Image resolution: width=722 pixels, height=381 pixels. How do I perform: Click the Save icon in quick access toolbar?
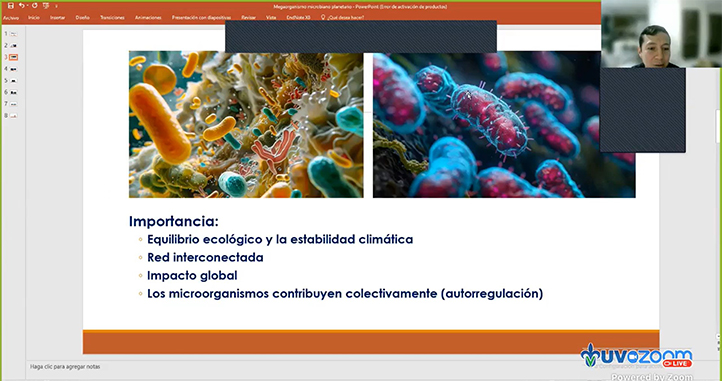coord(11,6)
